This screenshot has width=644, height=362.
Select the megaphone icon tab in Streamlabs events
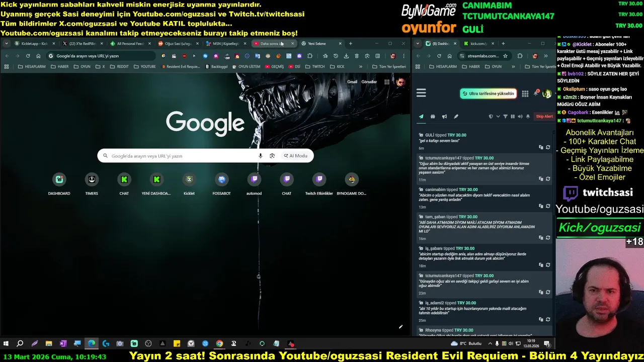pos(444,117)
